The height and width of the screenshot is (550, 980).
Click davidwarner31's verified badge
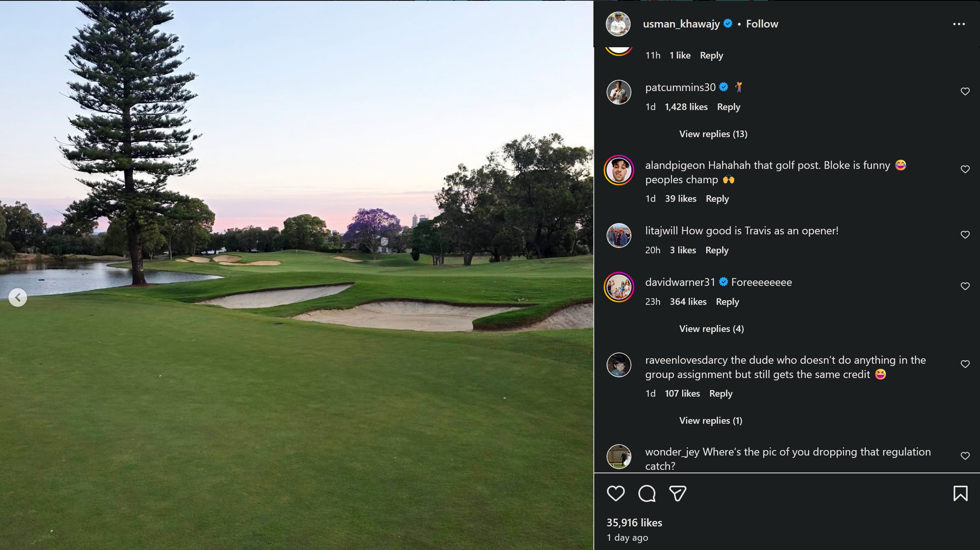point(723,282)
